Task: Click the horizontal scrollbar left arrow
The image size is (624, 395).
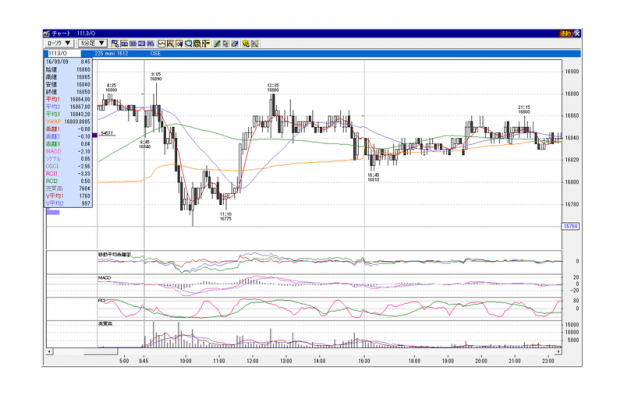Action: coord(49,352)
